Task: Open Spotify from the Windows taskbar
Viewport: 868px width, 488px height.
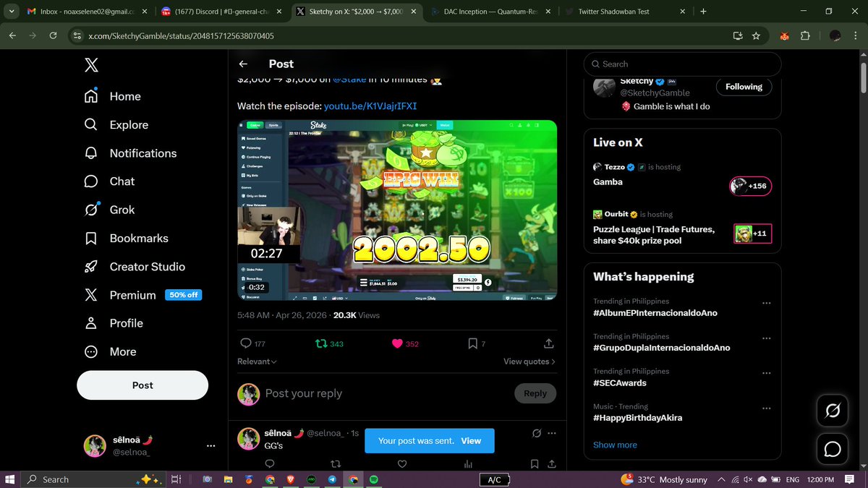Action: 374,479
